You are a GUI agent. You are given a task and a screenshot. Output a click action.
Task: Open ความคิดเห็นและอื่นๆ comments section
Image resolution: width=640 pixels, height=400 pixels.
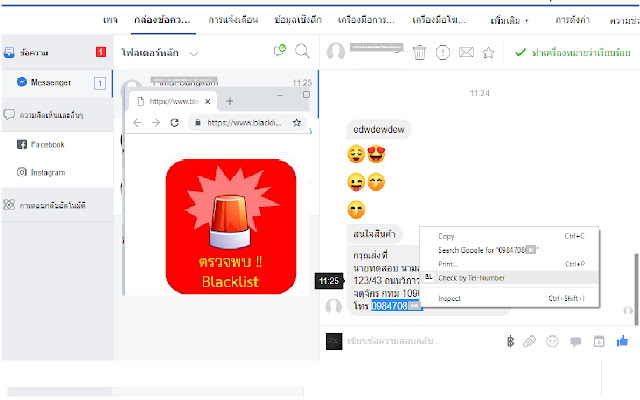[56, 115]
